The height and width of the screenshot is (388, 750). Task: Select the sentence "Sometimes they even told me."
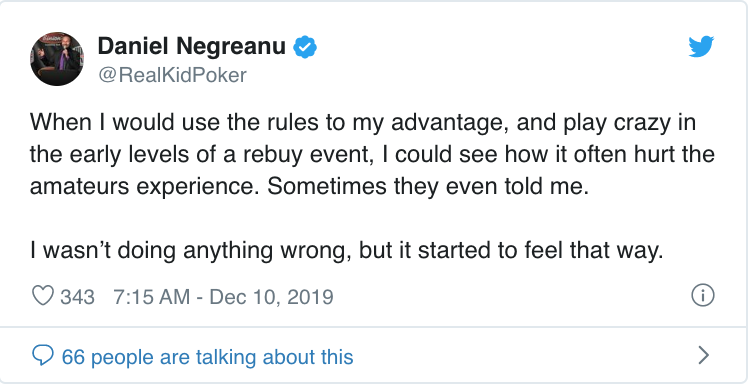point(428,187)
